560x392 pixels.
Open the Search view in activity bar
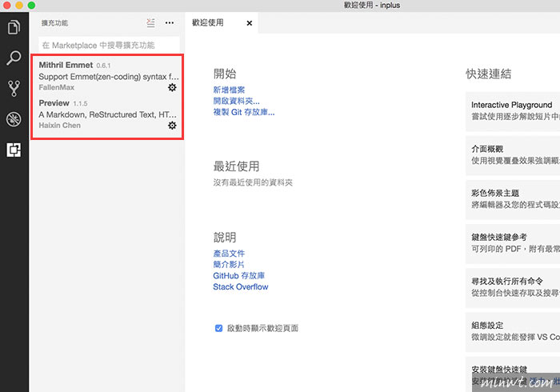pyautogui.click(x=14, y=58)
